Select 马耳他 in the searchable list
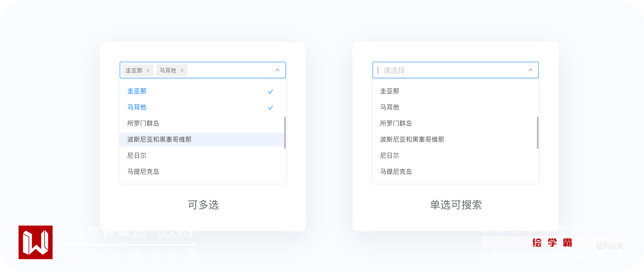Screen dimensions: 644x272 click(x=455, y=107)
